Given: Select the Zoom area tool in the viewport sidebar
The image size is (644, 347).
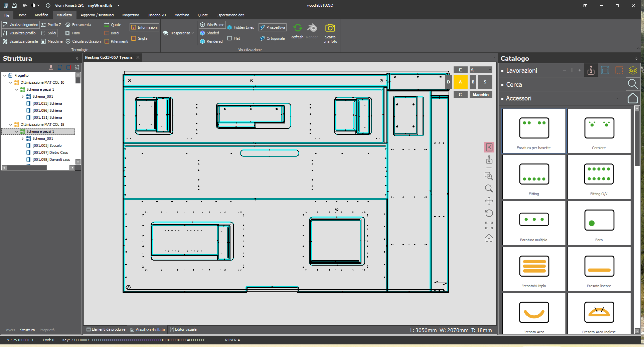Looking at the screenshot, I should pos(489,176).
